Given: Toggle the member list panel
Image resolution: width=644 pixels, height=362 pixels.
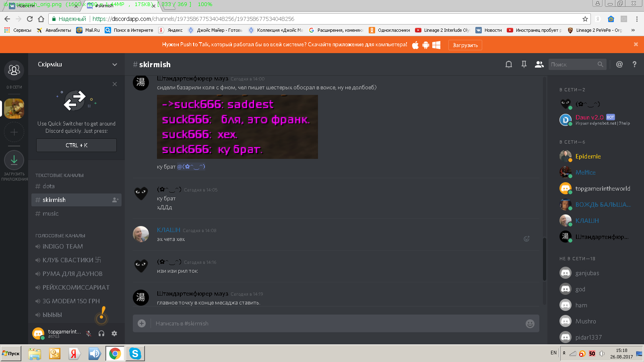Looking at the screenshot, I should coord(539,64).
